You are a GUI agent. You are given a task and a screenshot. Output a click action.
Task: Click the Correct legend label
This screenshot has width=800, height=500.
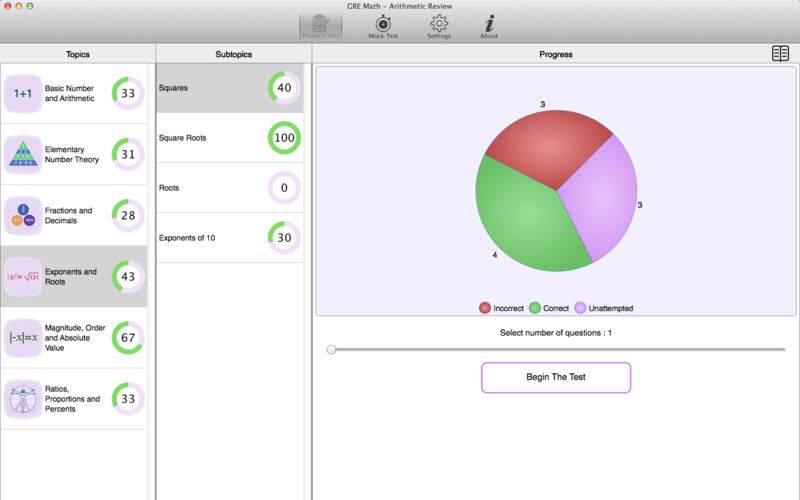click(x=556, y=308)
